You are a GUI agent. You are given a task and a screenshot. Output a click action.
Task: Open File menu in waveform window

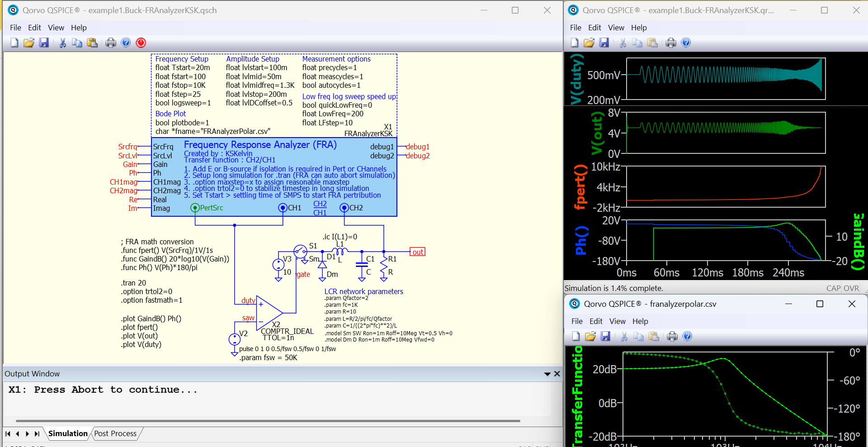[576, 28]
